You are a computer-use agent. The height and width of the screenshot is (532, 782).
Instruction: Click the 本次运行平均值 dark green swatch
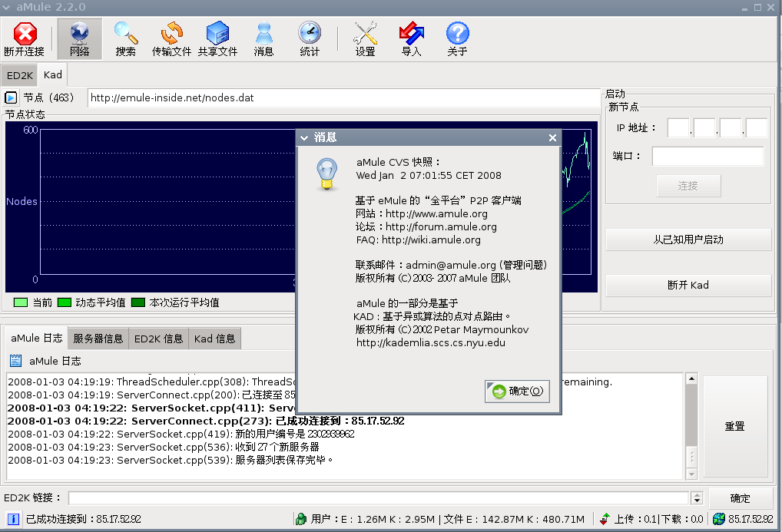[138, 302]
